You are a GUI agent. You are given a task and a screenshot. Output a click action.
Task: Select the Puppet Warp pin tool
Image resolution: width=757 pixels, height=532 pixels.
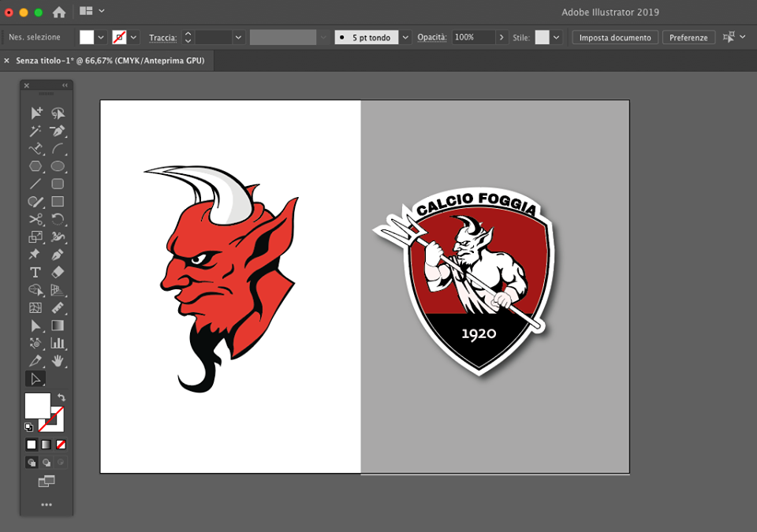pos(35,255)
